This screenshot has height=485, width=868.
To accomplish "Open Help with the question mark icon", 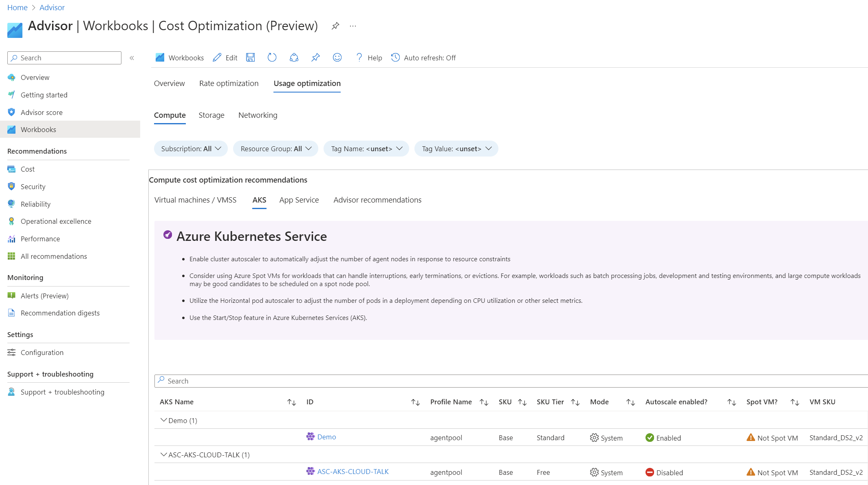I will [x=359, y=57].
